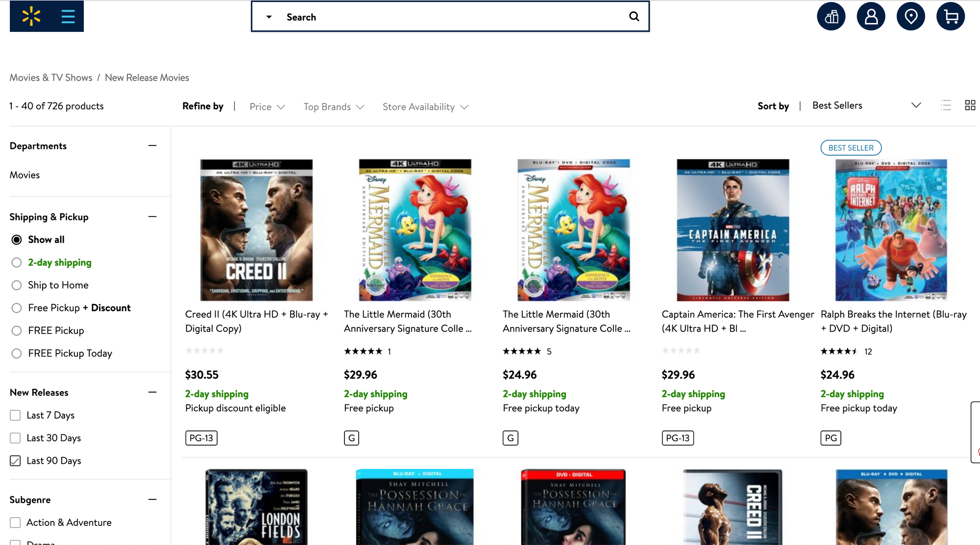
Task: Expand the Top Brands filter
Action: click(333, 106)
